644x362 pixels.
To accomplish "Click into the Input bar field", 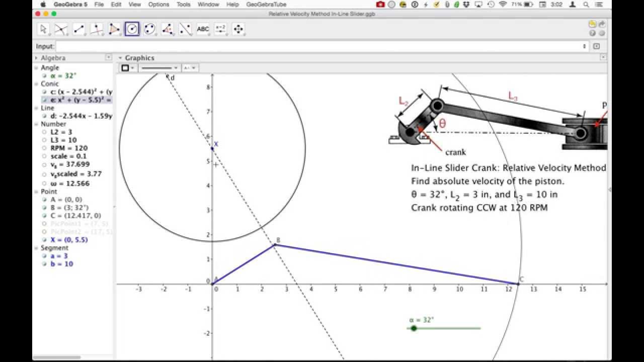I will (323, 46).
